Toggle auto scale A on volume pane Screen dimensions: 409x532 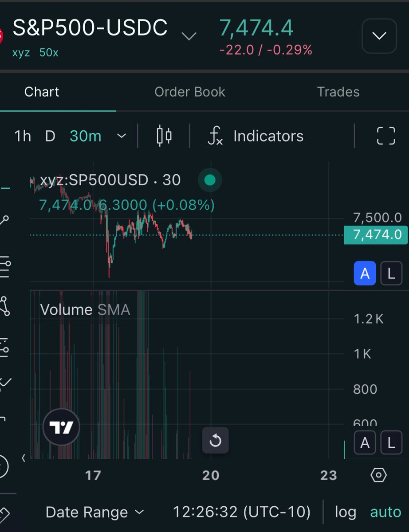click(365, 442)
